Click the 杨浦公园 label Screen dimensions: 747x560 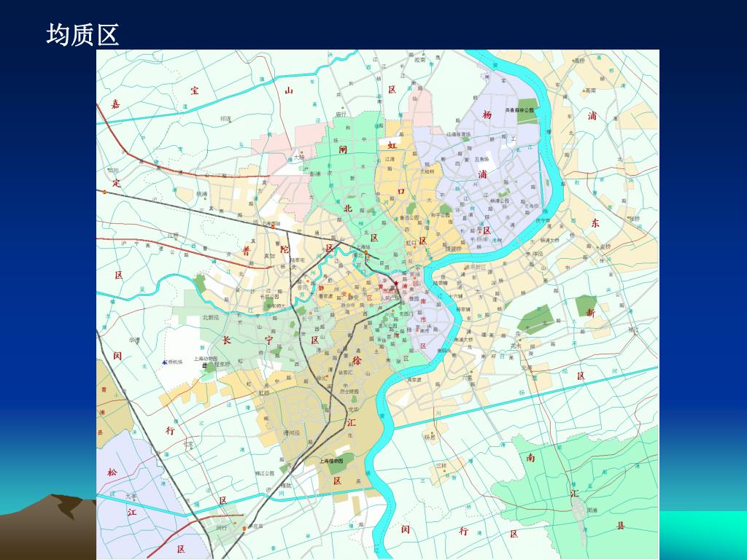pos(500,201)
